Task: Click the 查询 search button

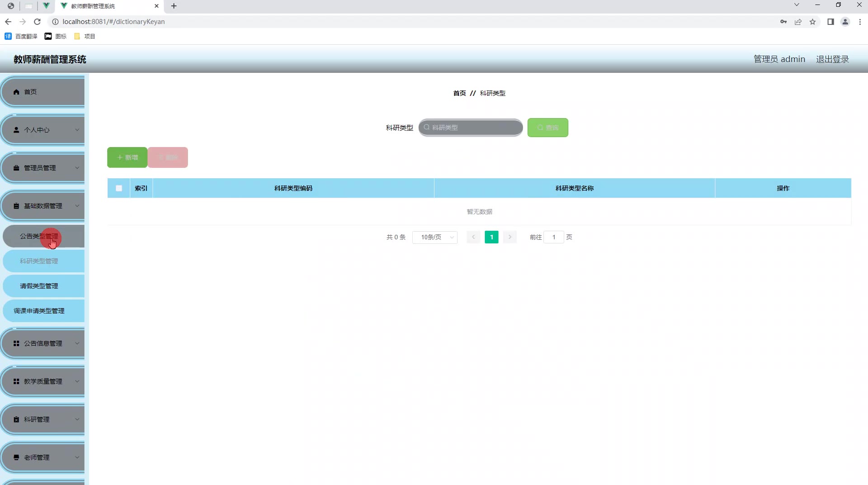Action: point(548,128)
